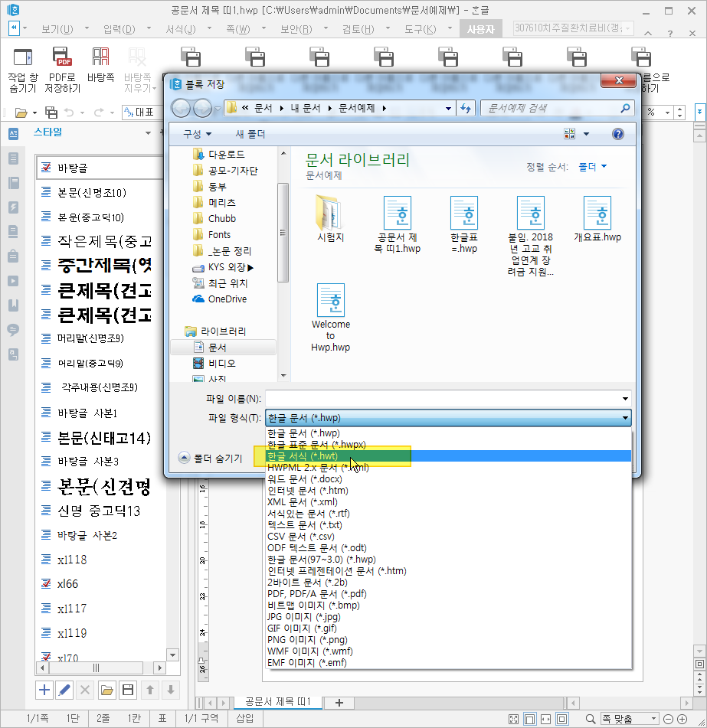Select Welcome to Hwp.hwp file

pos(331,318)
